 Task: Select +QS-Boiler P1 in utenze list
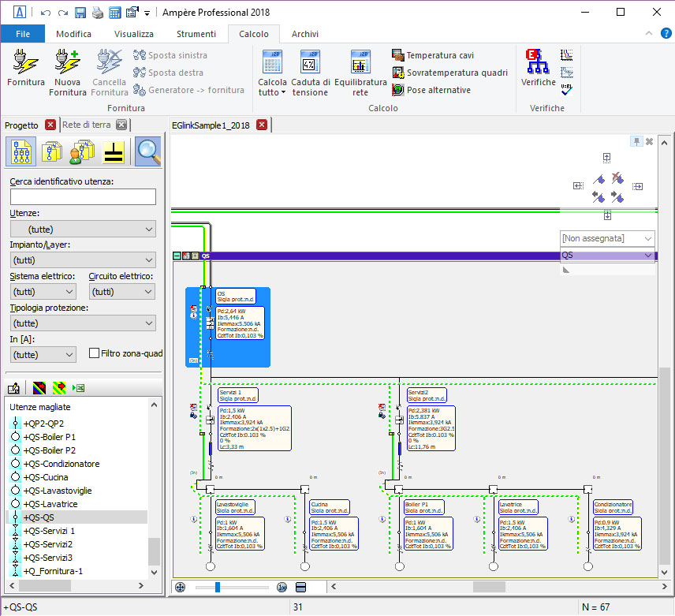point(50,437)
